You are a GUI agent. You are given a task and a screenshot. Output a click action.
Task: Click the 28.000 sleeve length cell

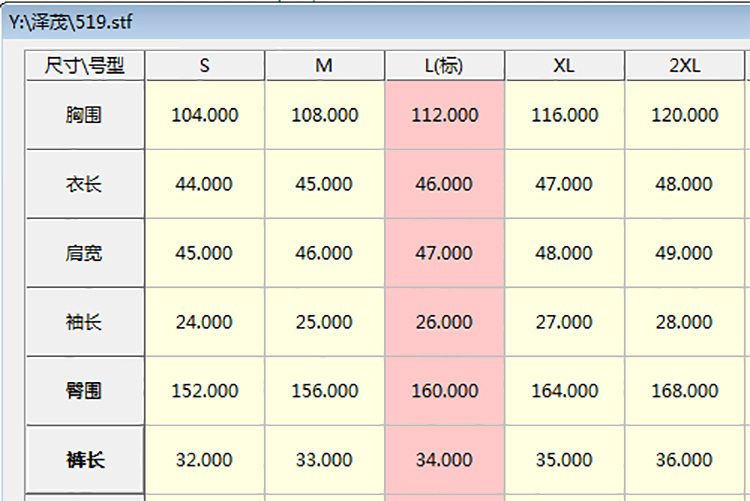(685, 322)
